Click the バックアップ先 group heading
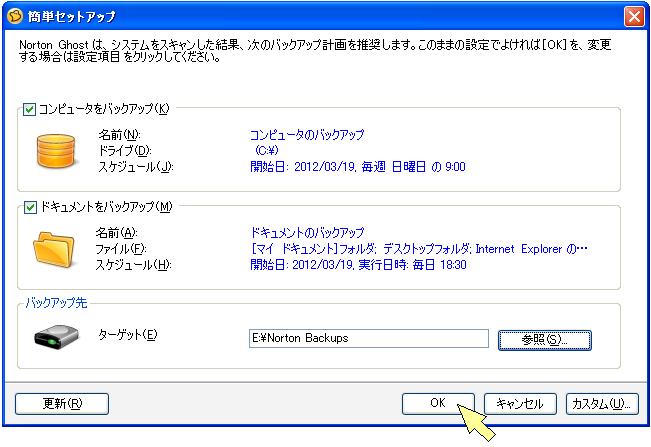The width and height of the screenshot is (651, 447). click(56, 303)
